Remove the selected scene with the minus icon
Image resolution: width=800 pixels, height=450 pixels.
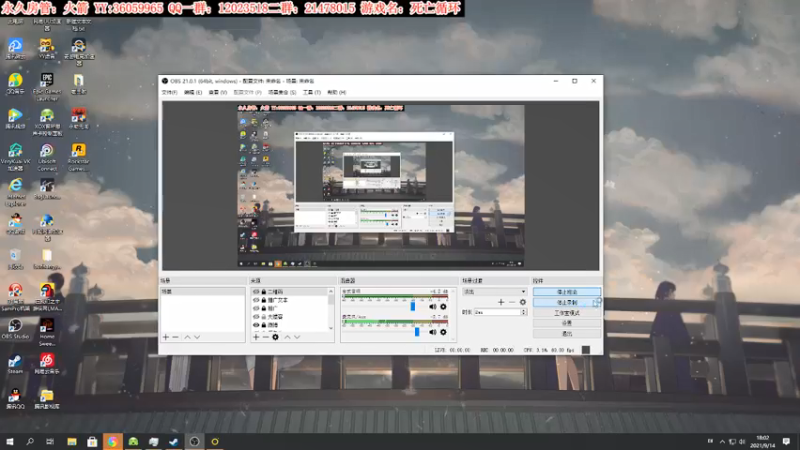coord(176,337)
